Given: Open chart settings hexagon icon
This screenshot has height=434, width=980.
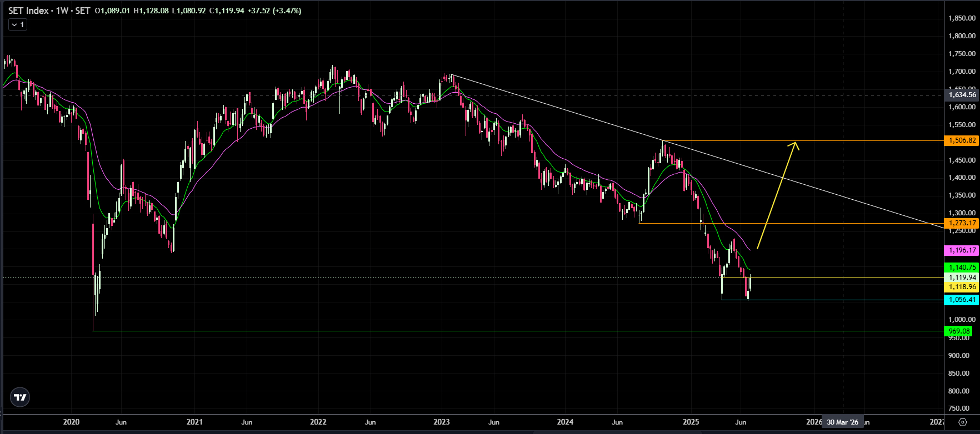Looking at the screenshot, I should coord(962,422).
